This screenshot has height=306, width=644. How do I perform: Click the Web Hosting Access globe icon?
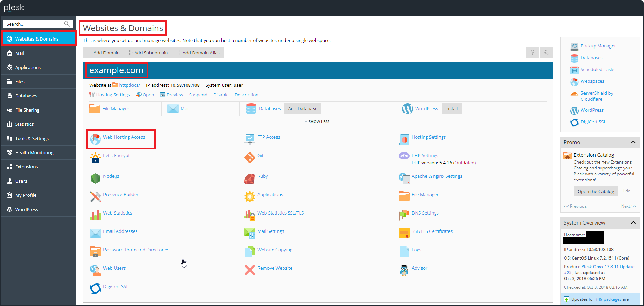point(95,139)
